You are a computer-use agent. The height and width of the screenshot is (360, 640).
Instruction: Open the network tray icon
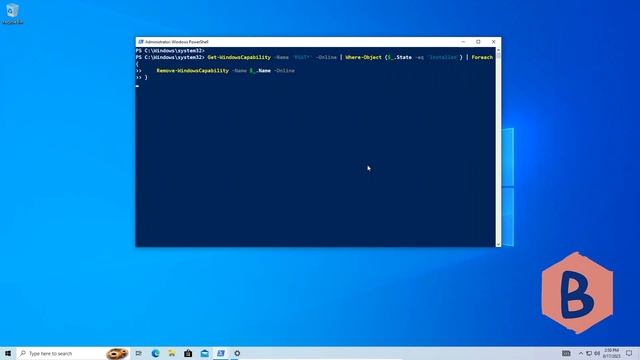coord(589,353)
